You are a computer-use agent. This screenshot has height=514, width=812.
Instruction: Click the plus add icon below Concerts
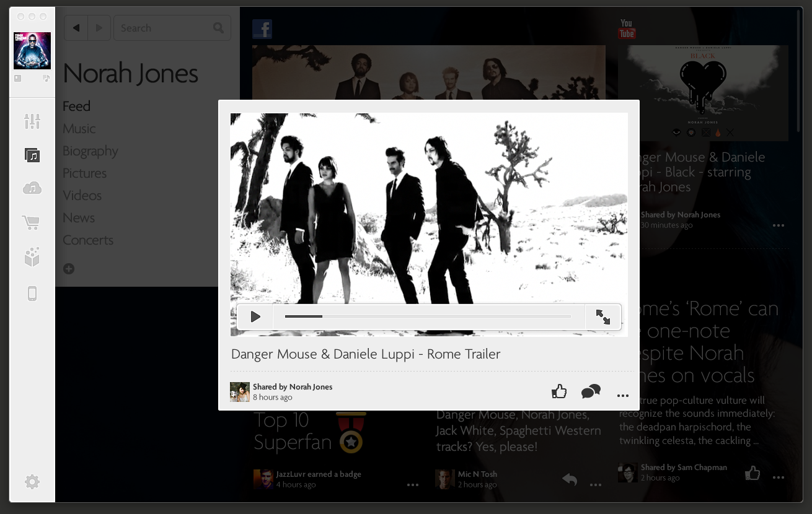[69, 269]
